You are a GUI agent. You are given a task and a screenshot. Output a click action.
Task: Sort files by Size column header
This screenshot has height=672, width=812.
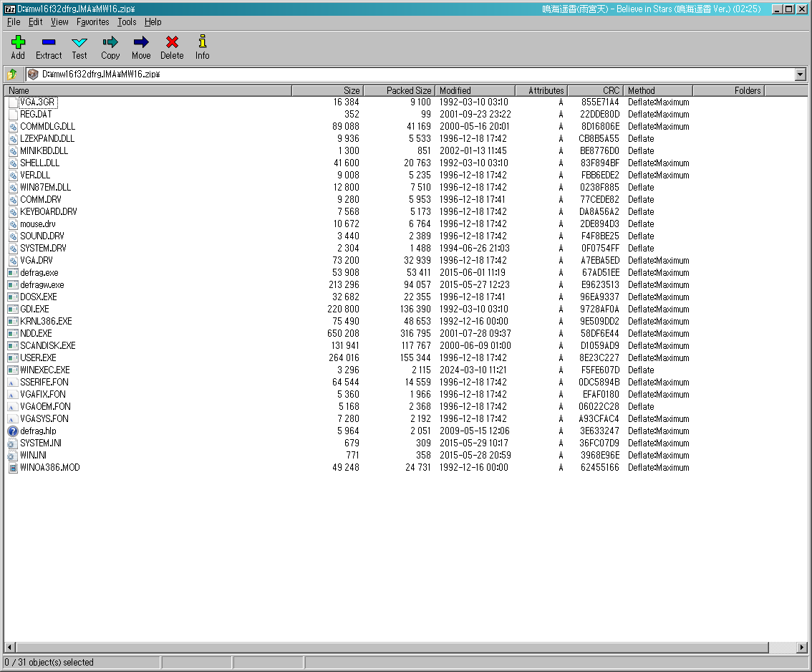pos(327,91)
